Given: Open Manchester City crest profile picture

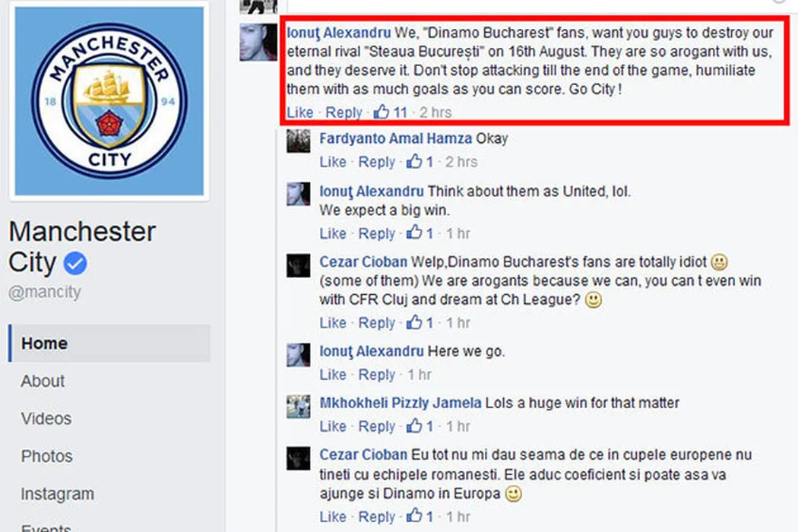Looking at the screenshot, I should 109,101.
